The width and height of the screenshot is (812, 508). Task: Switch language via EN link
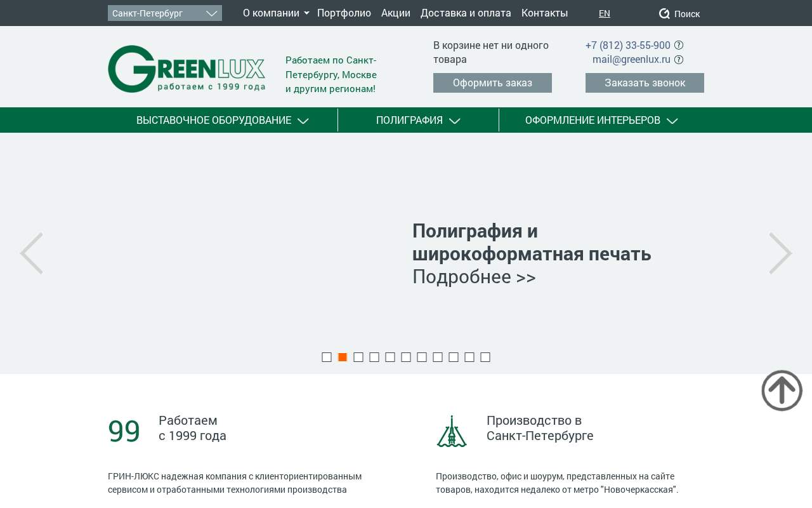(x=605, y=13)
